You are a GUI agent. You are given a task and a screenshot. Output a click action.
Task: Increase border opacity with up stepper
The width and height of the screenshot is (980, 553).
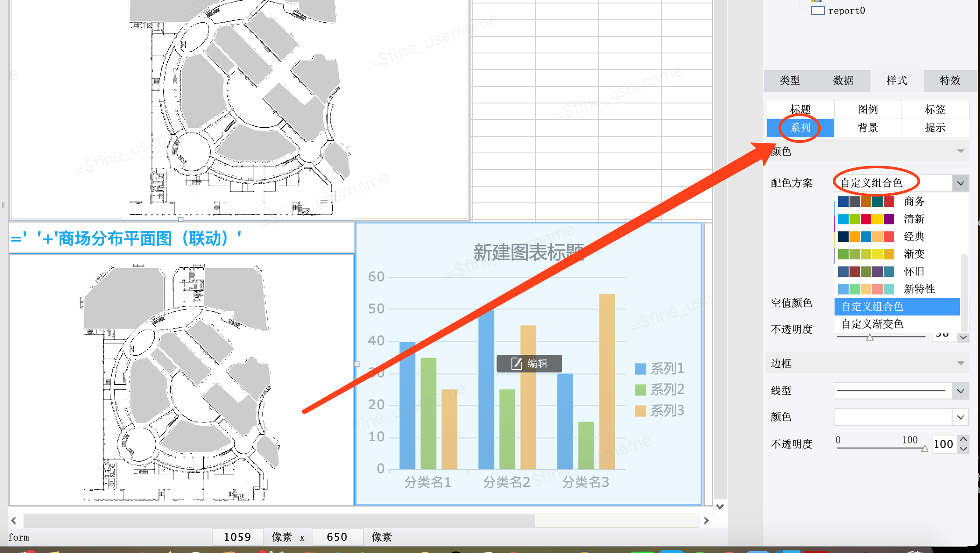[963, 440]
